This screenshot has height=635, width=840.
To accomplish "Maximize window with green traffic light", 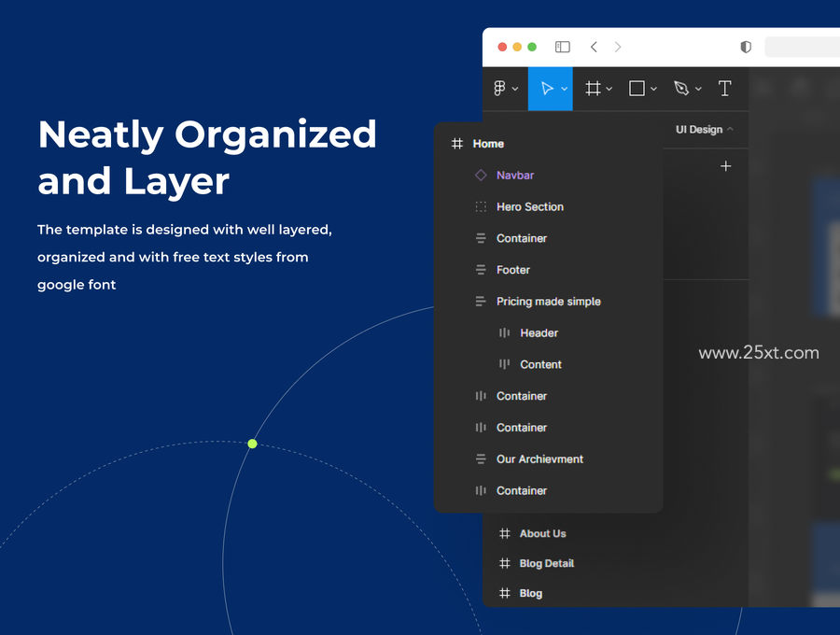I will point(532,47).
